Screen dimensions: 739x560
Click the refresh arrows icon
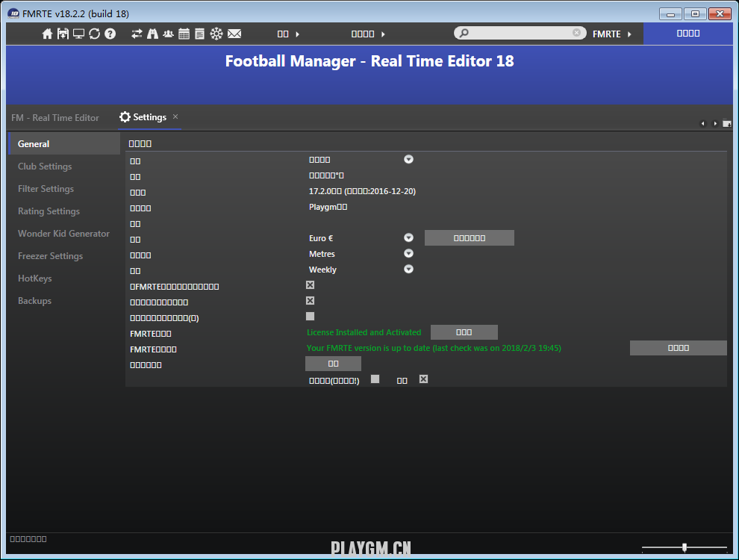(94, 34)
